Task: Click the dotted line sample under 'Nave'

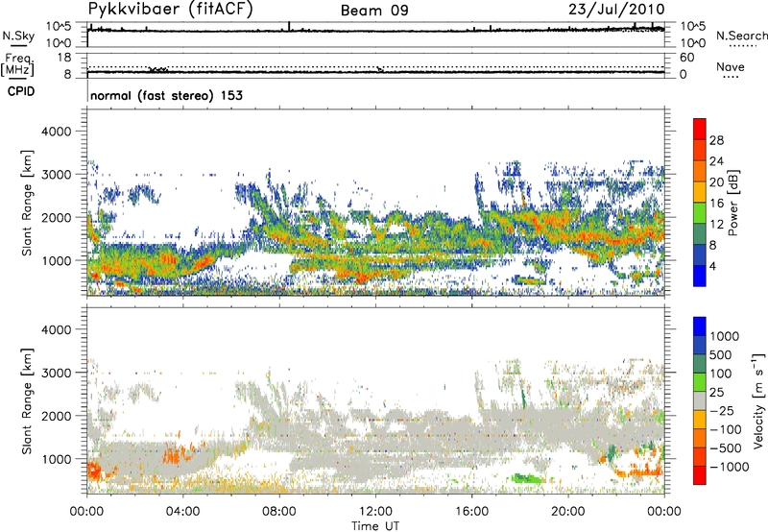Action: click(731, 78)
